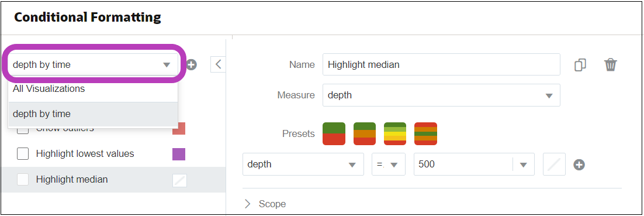The width and height of the screenshot is (644, 216).
Task: Open the equals operator dropdown
Action: click(x=389, y=164)
